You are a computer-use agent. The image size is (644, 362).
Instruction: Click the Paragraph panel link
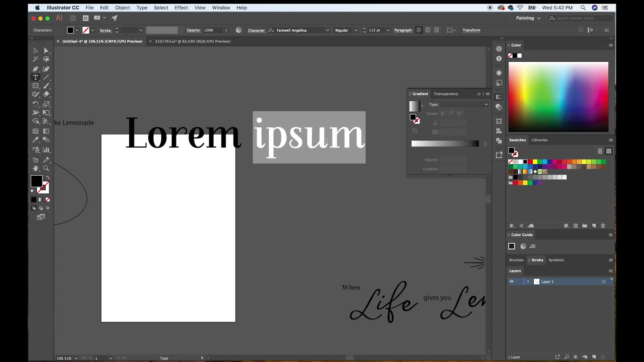click(403, 30)
